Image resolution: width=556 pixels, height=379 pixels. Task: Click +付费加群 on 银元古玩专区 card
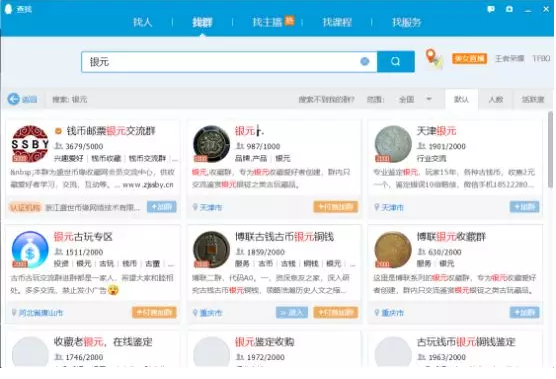pos(154,312)
